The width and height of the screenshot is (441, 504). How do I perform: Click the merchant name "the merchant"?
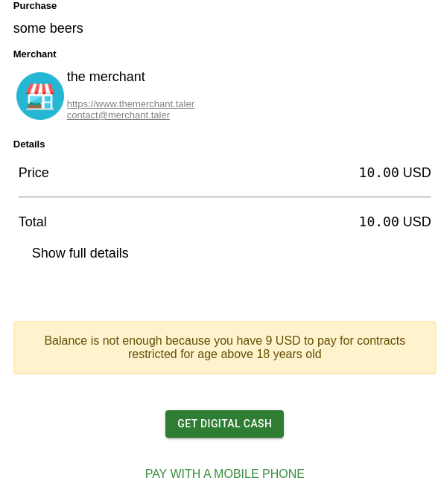point(106,77)
